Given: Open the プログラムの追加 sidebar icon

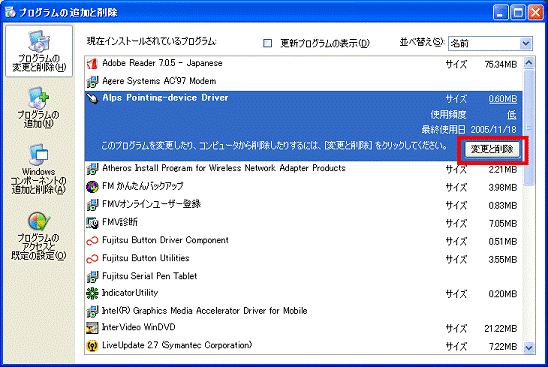Looking at the screenshot, I should coord(39,107).
